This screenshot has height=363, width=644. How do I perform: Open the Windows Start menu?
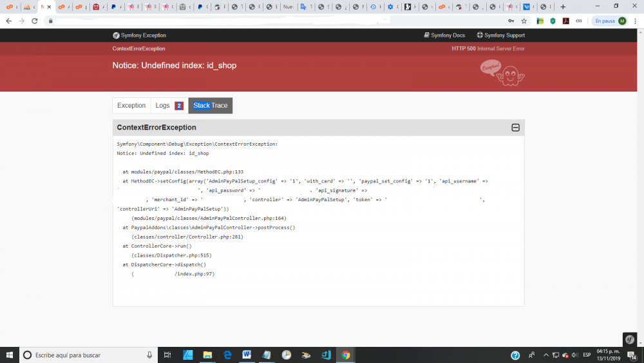click(x=10, y=355)
